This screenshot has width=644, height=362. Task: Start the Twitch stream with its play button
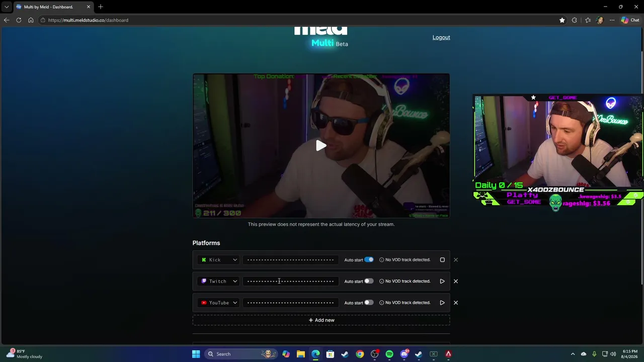[442, 282]
